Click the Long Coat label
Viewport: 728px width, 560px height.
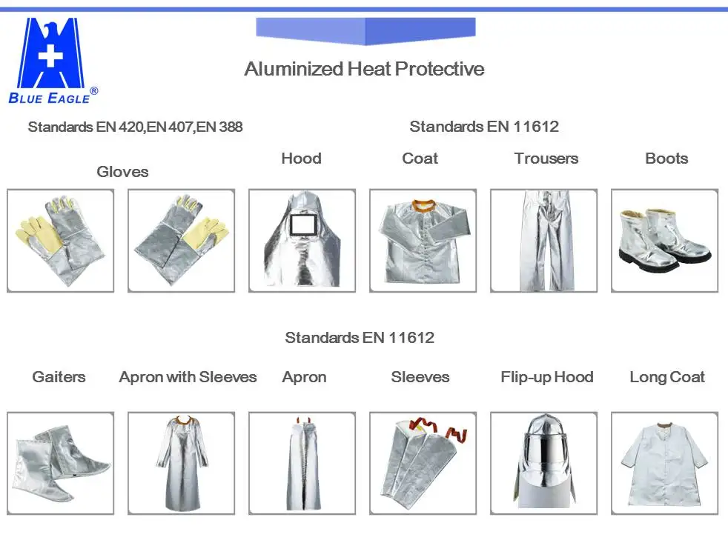point(666,377)
